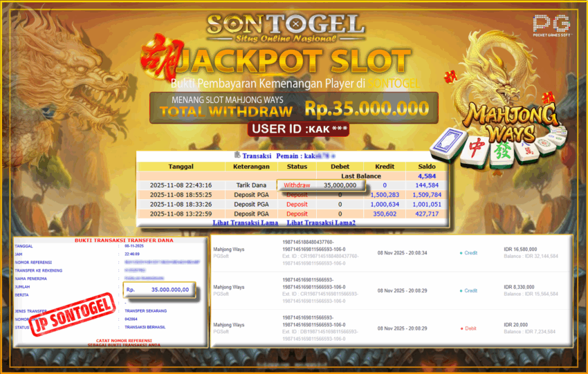Click the Saldo column header

coord(427,167)
